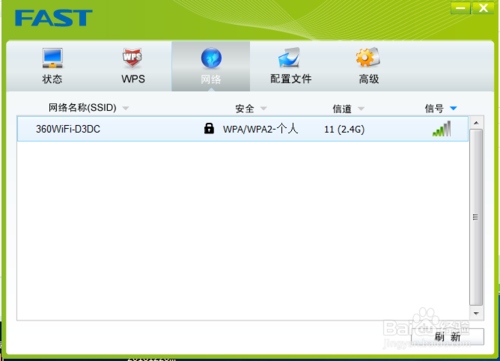Switch to the 配置文件 tab label
Viewport: 500px width, 361px height.
tap(291, 79)
